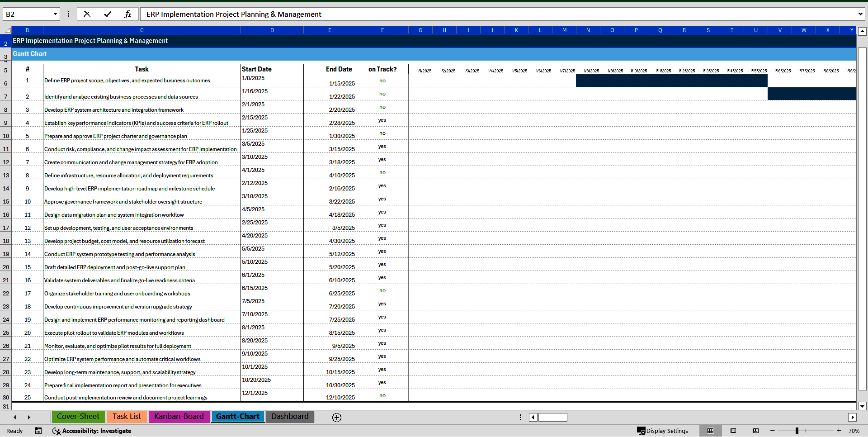Switch to the Kanban-Board tab
868x437 pixels.
[x=179, y=417]
